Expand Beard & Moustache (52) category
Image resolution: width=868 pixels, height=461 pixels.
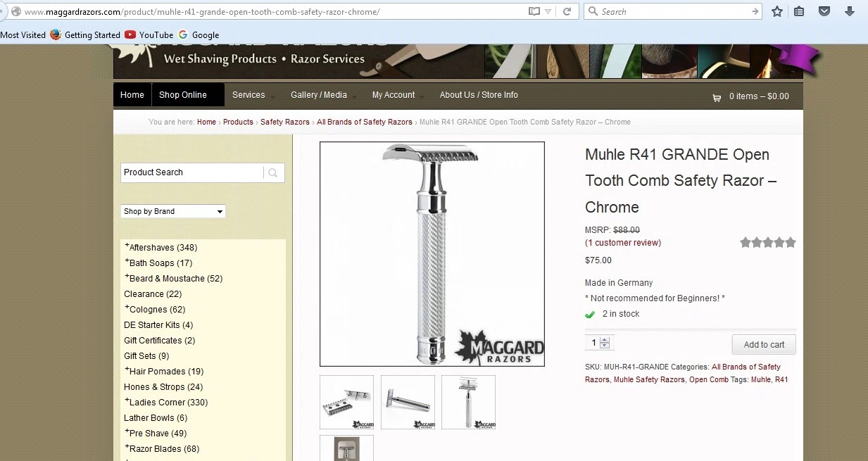[x=174, y=279]
